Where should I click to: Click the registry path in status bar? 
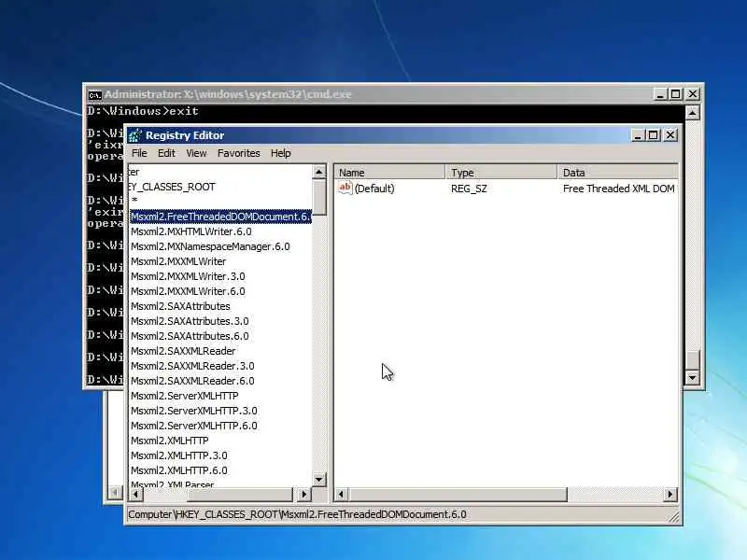[297, 515]
